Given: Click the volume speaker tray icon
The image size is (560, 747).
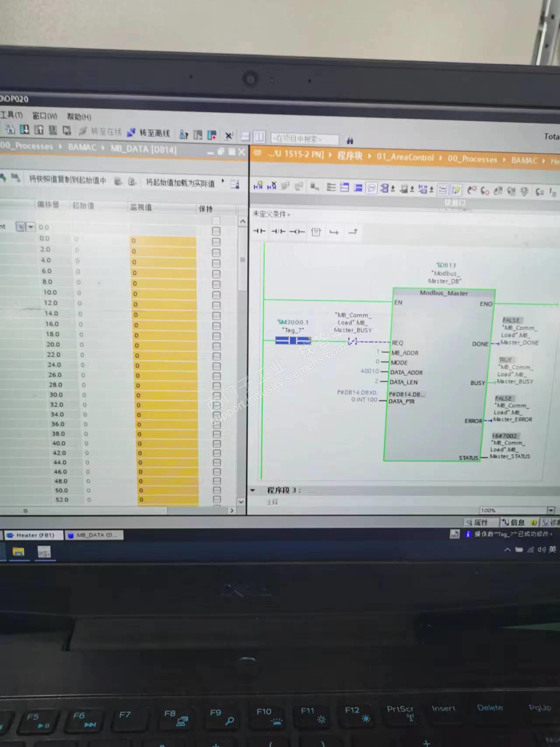Looking at the screenshot, I should point(541,550).
